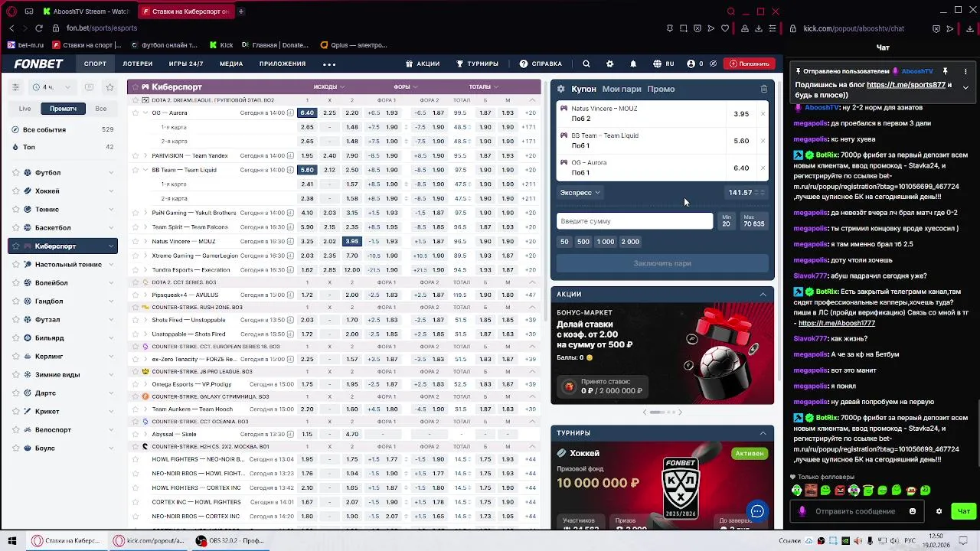
Task: Open the t.me/sports877 link in pinned message
Action: tap(906, 85)
